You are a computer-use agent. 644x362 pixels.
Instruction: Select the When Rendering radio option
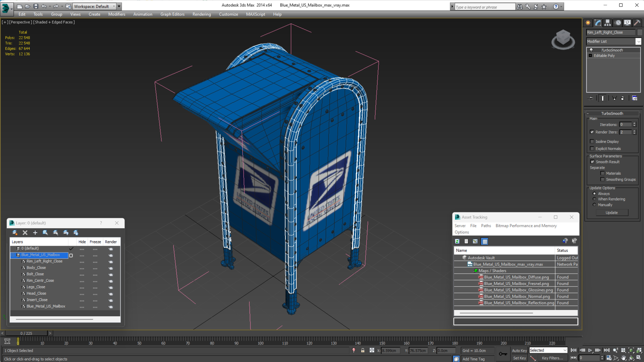tap(594, 199)
